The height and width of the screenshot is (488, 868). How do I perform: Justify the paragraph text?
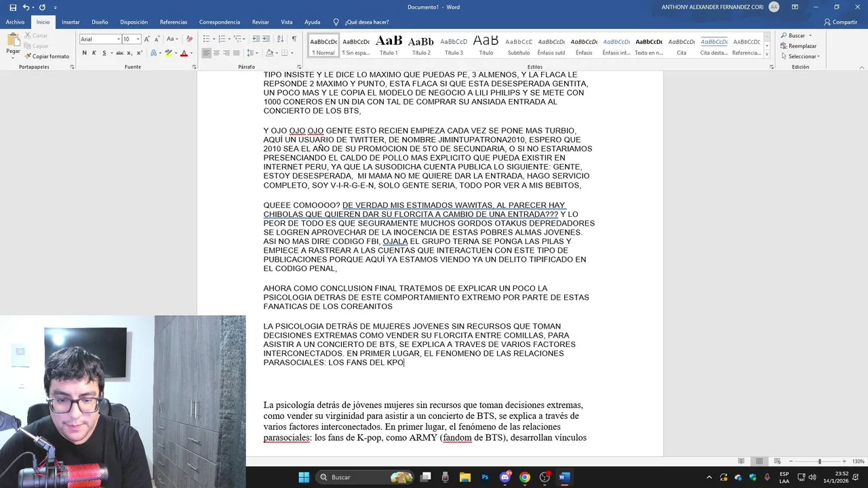click(237, 53)
